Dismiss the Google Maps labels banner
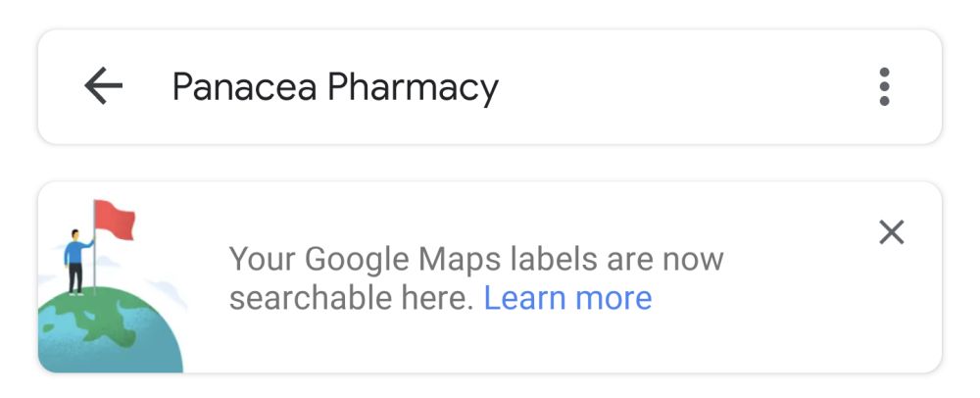The height and width of the screenshot is (398, 980). tap(891, 232)
